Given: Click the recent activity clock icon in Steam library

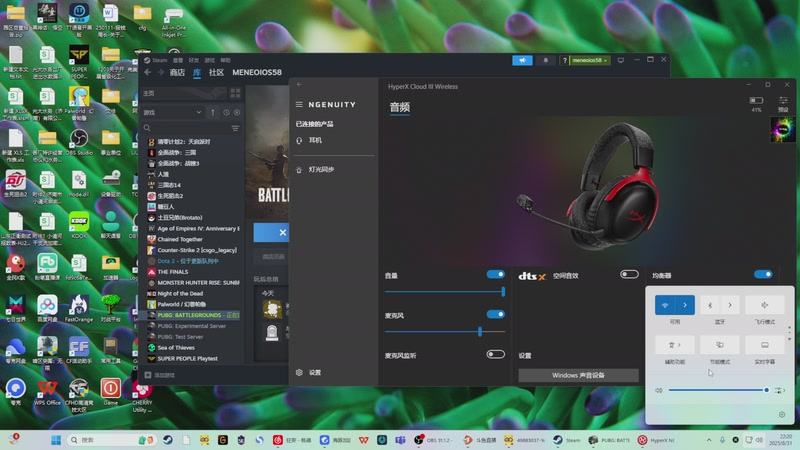Looking at the screenshot, I should pos(226,112).
